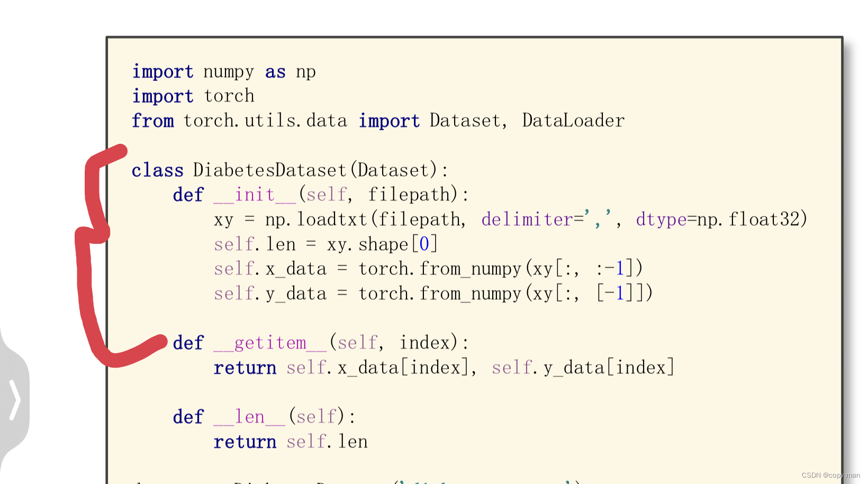
Task: Select the __init__ method name
Action: pyautogui.click(x=254, y=194)
